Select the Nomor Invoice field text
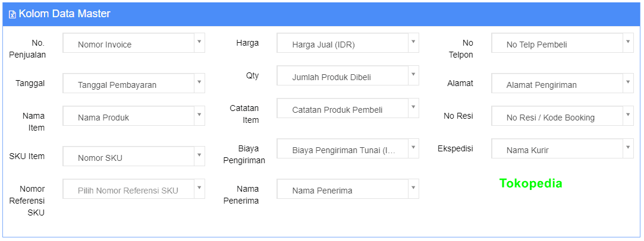The image size is (644, 241). [x=105, y=45]
